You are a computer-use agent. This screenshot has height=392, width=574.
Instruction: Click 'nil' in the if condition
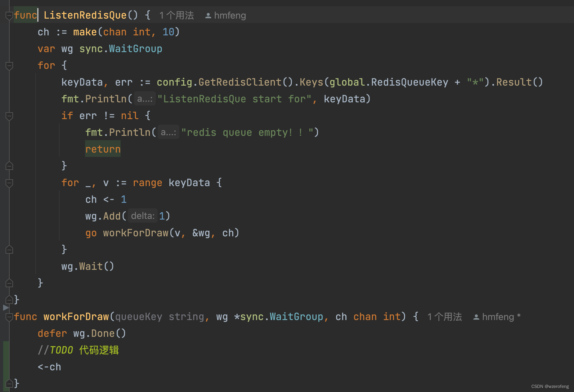[x=129, y=116]
